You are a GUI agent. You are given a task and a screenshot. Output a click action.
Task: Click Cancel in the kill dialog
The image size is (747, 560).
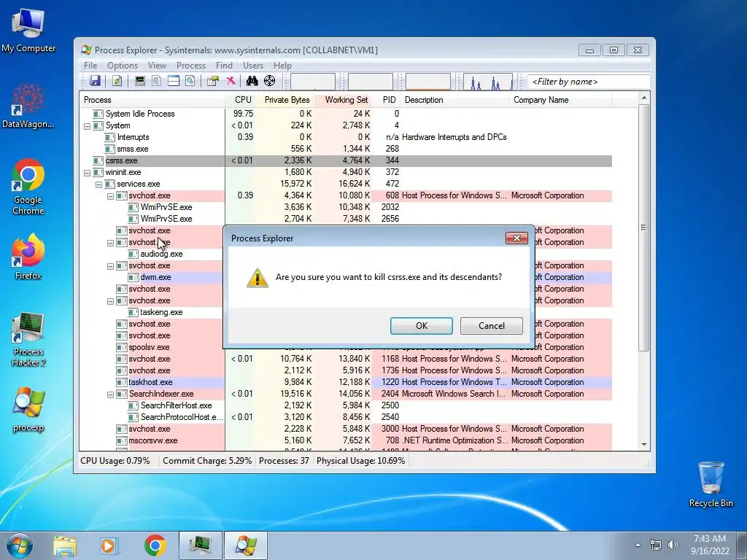pos(491,326)
